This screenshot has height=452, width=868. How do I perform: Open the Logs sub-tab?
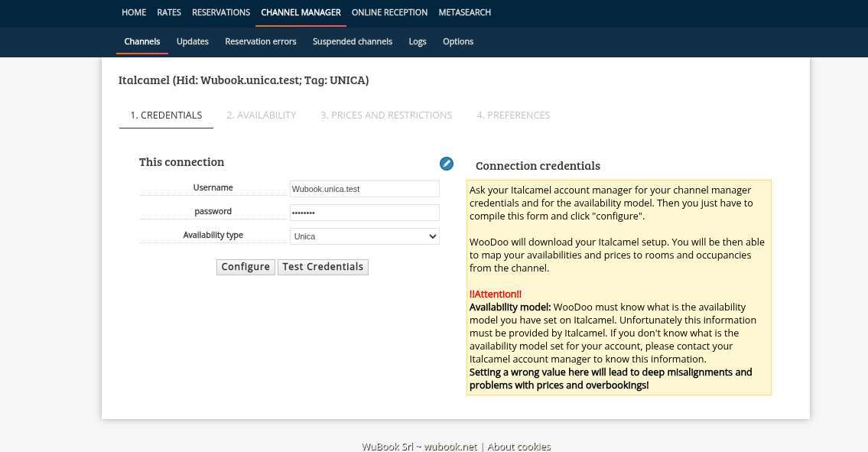tap(418, 41)
